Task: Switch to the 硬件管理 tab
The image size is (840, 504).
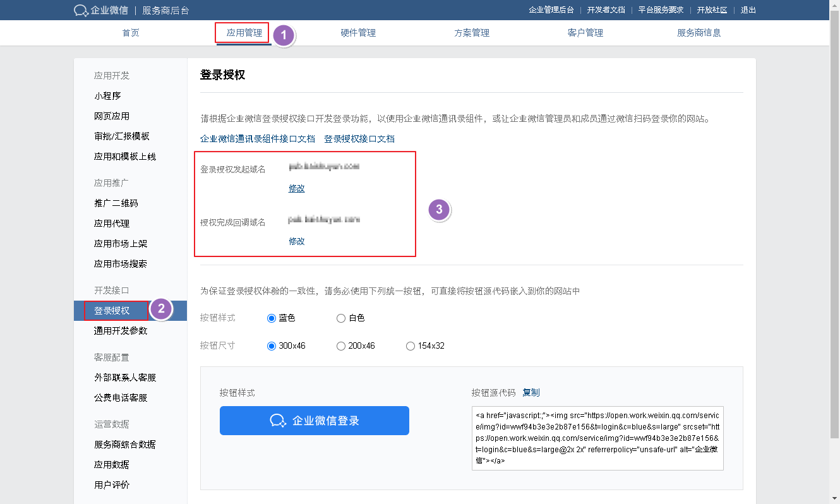Action: pyautogui.click(x=358, y=33)
